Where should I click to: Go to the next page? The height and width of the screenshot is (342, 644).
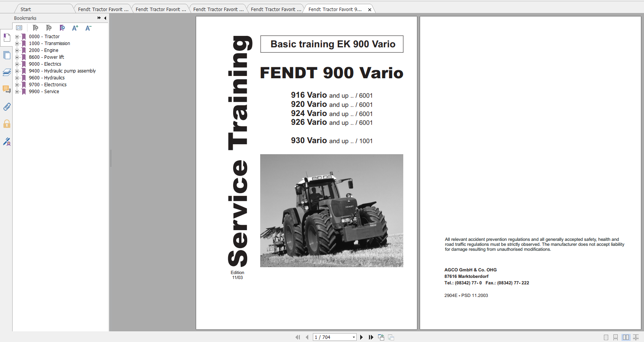[x=361, y=337]
